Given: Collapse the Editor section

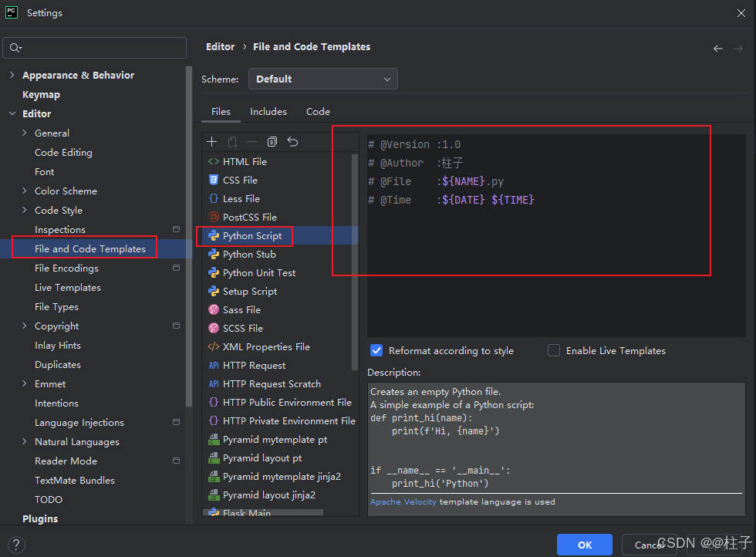Looking at the screenshot, I should (12, 113).
